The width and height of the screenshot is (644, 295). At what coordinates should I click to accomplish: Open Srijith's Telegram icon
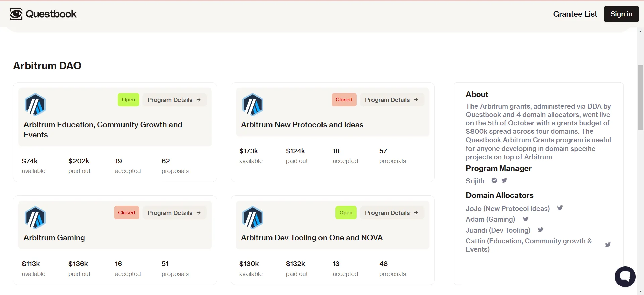coord(494,180)
